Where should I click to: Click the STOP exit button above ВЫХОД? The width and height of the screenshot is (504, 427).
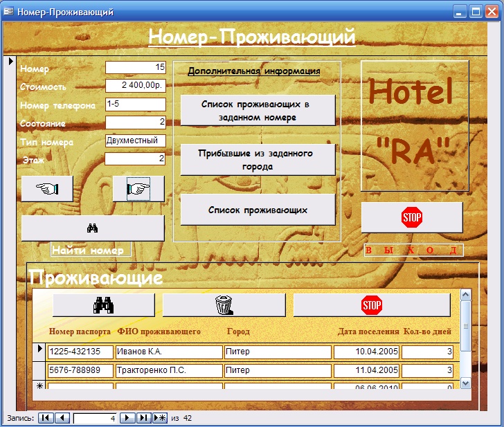click(x=412, y=217)
